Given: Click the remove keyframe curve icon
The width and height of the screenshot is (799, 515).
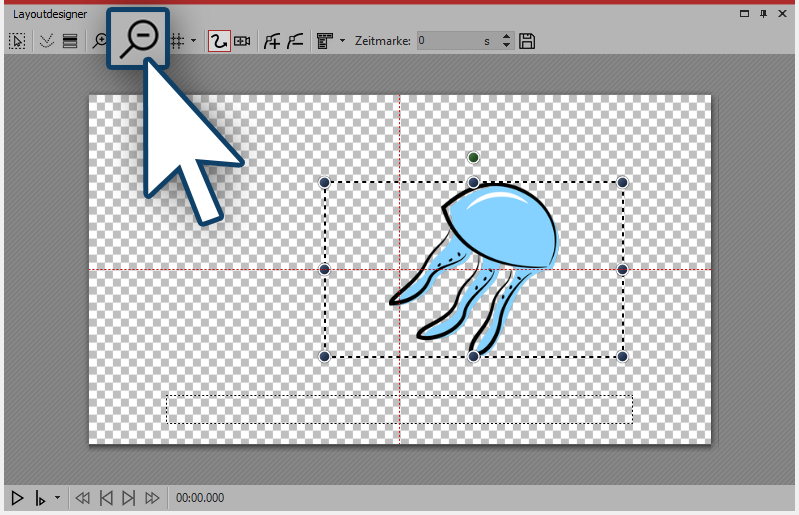Looking at the screenshot, I should pos(294,41).
